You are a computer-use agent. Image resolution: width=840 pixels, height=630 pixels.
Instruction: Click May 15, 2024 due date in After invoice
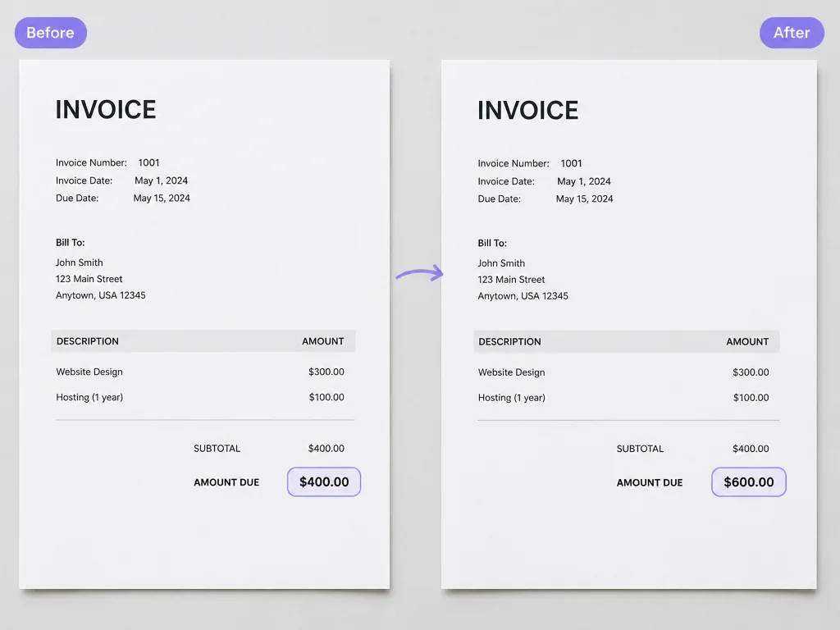(584, 199)
